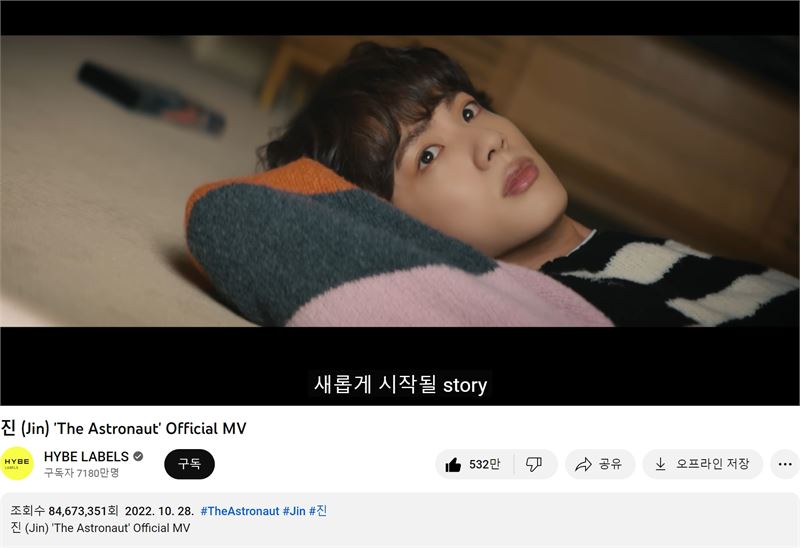Click the verified checkmark badge

138,456
